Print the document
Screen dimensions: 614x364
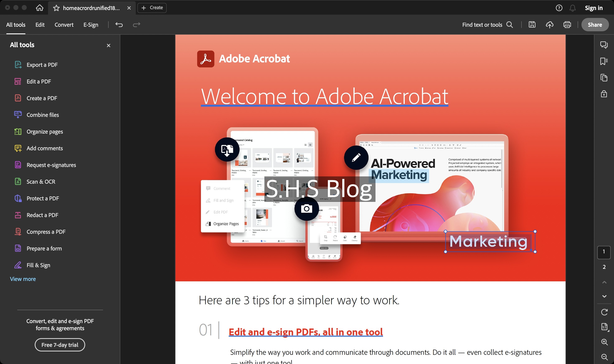pyautogui.click(x=567, y=25)
